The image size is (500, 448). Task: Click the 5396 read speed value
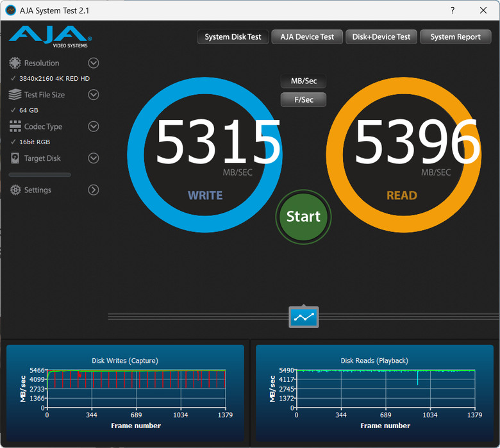pyautogui.click(x=417, y=142)
